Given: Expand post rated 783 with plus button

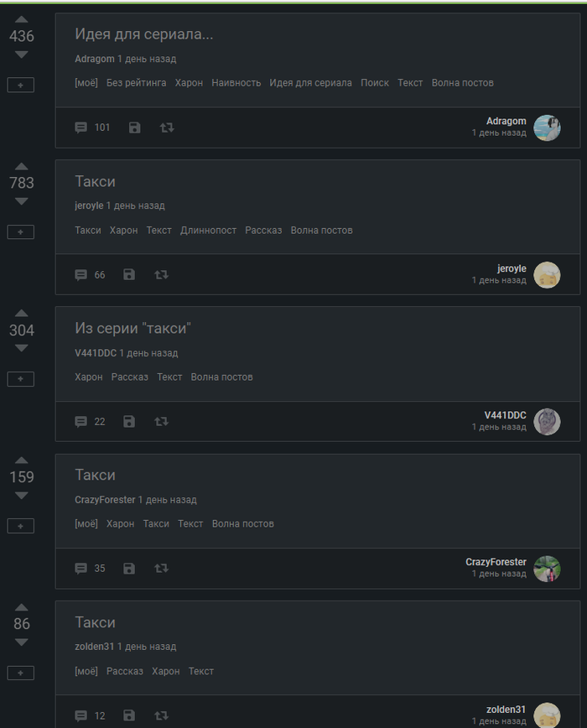Looking at the screenshot, I should (x=21, y=231).
